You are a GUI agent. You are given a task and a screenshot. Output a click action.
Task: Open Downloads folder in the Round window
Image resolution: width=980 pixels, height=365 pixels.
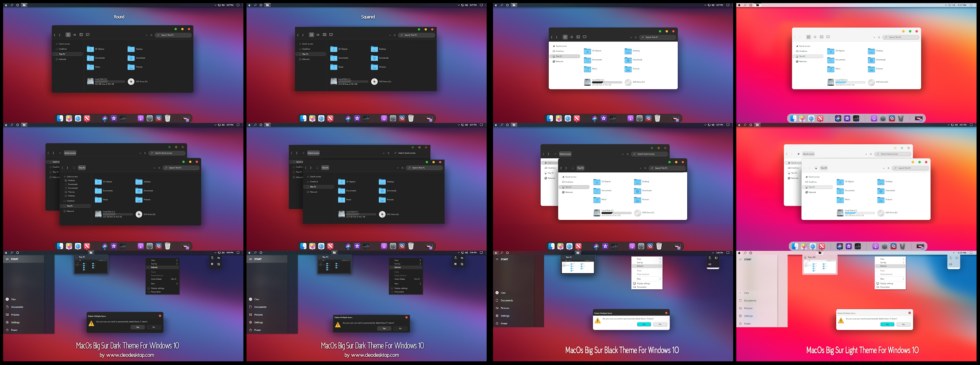(x=131, y=58)
